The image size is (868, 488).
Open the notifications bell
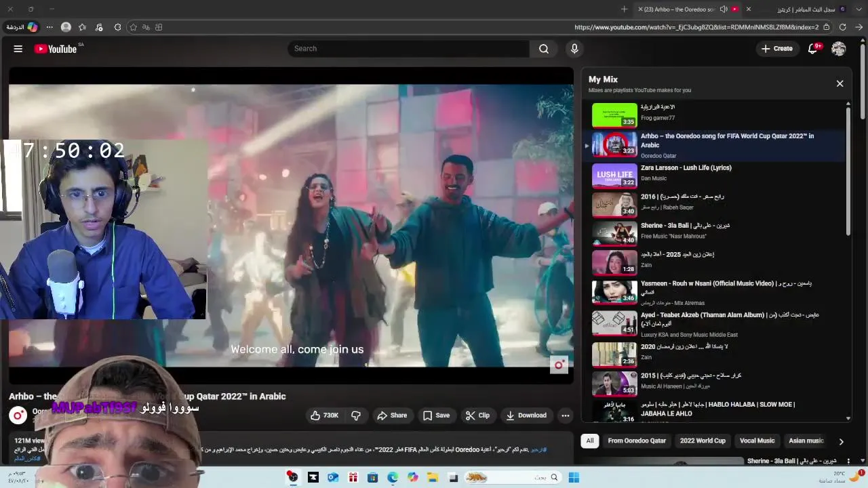(813, 49)
